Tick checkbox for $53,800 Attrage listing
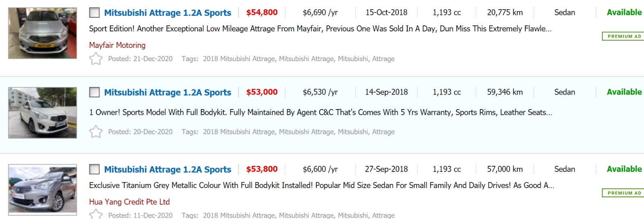This screenshot has width=644, height=219. coord(94,169)
